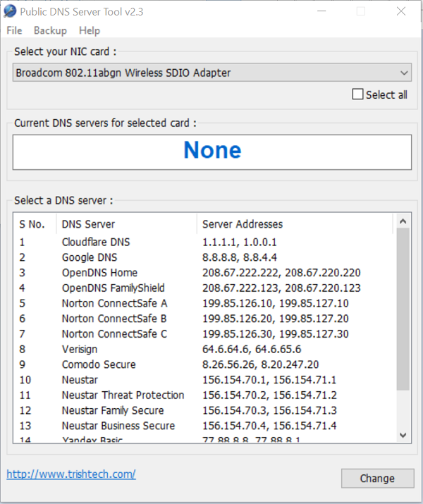Open the trishtech.com website link
This screenshot has height=504, width=423.
point(71,474)
